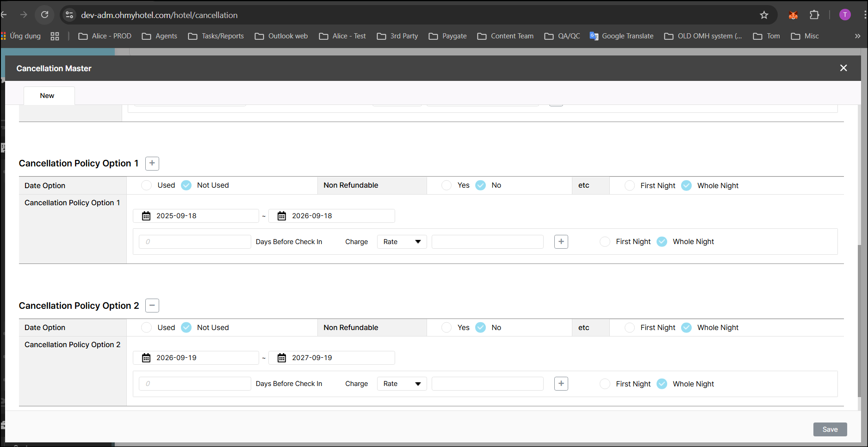Set Non Refundable to Yes in Option 2
Viewport: 868px width, 447px height.
coord(446,328)
